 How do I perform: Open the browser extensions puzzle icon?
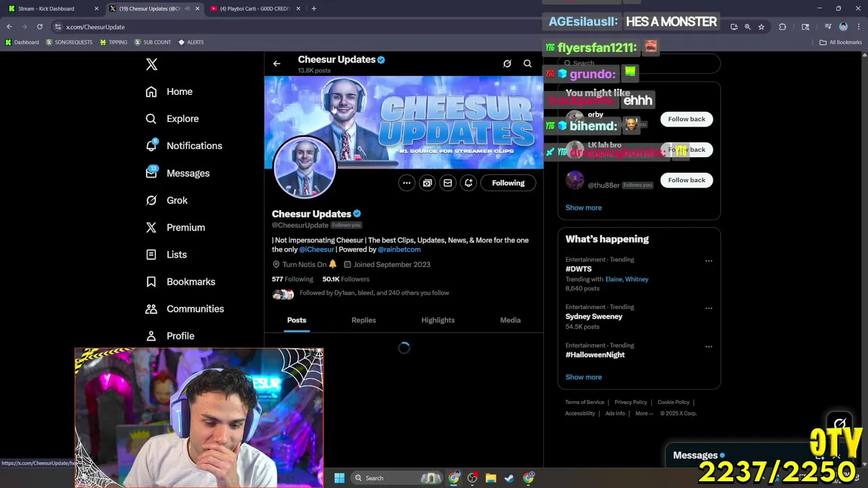[x=783, y=27]
